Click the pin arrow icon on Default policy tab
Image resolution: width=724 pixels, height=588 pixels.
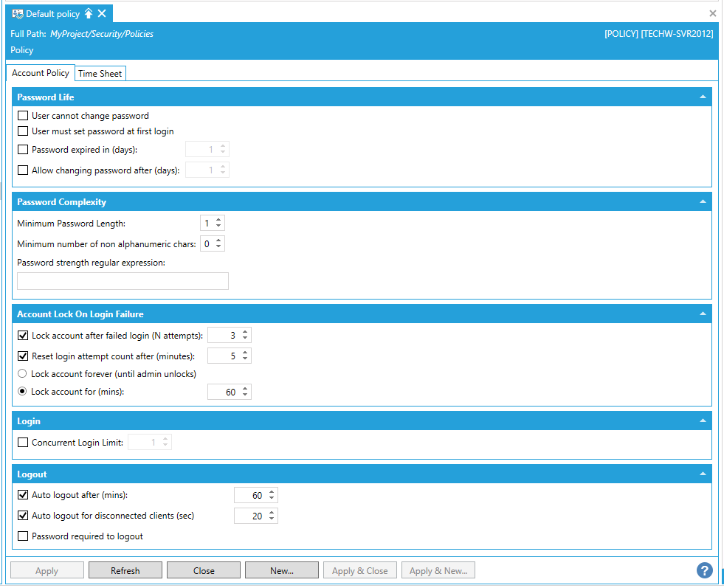(89, 14)
